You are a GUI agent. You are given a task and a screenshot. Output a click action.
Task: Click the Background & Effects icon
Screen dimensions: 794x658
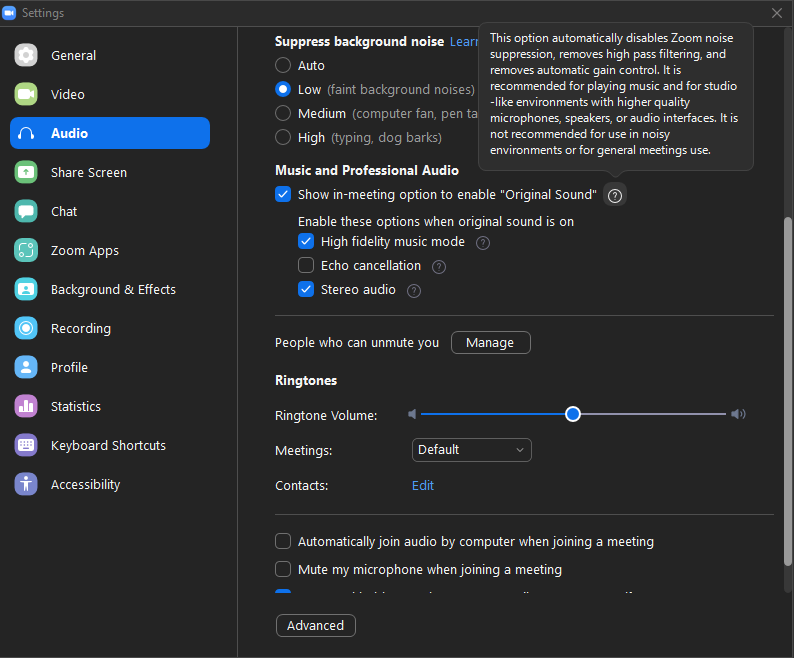pyautogui.click(x=26, y=289)
